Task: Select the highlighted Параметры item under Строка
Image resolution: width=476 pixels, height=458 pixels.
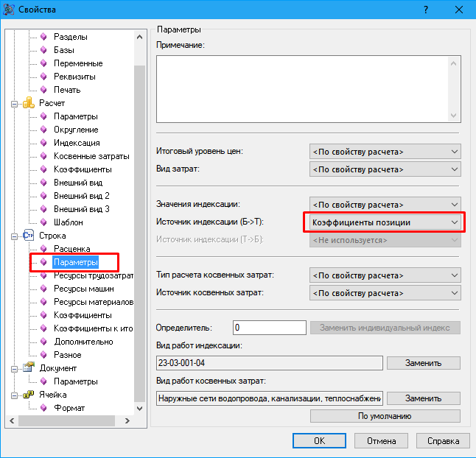Action: (x=76, y=262)
